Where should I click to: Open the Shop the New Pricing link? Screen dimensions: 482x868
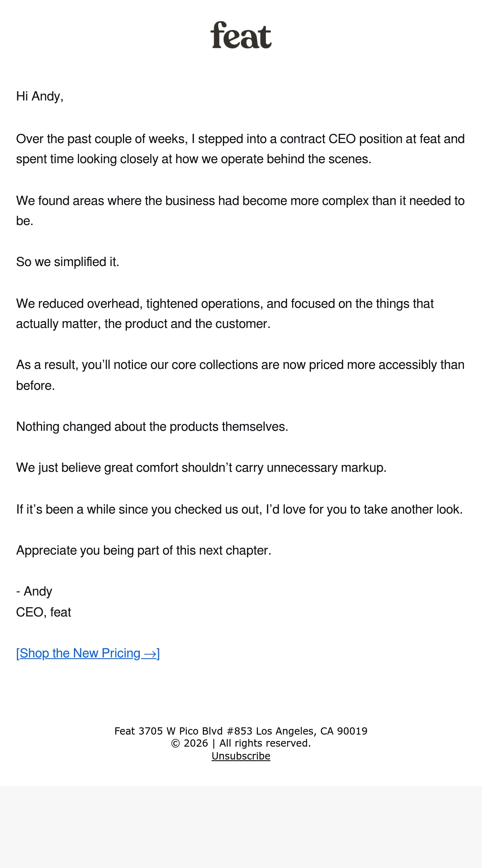(x=88, y=653)
